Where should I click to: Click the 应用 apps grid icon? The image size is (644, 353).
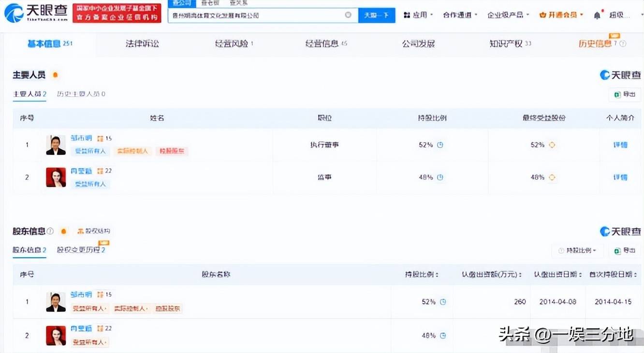[407, 15]
